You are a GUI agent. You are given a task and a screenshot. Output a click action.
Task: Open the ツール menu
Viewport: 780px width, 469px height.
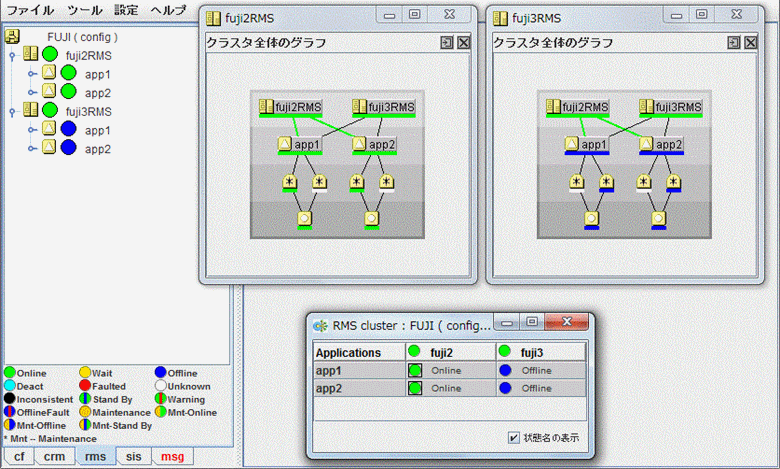(x=85, y=10)
